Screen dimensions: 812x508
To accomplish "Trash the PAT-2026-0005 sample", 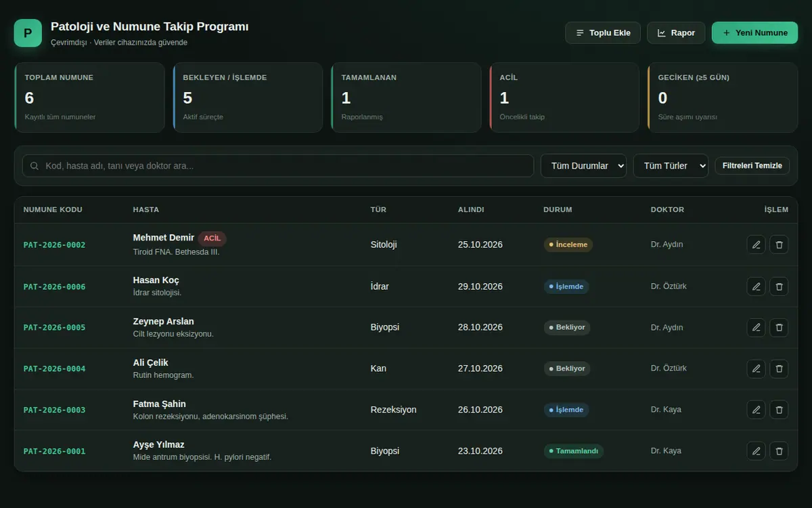I will (779, 328).
